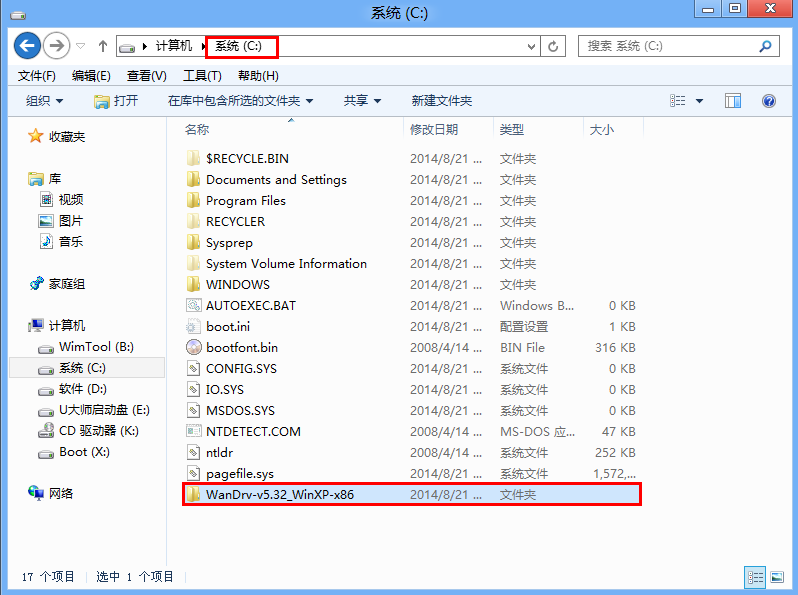Open the change view dropdown arrow

(699, 101)
